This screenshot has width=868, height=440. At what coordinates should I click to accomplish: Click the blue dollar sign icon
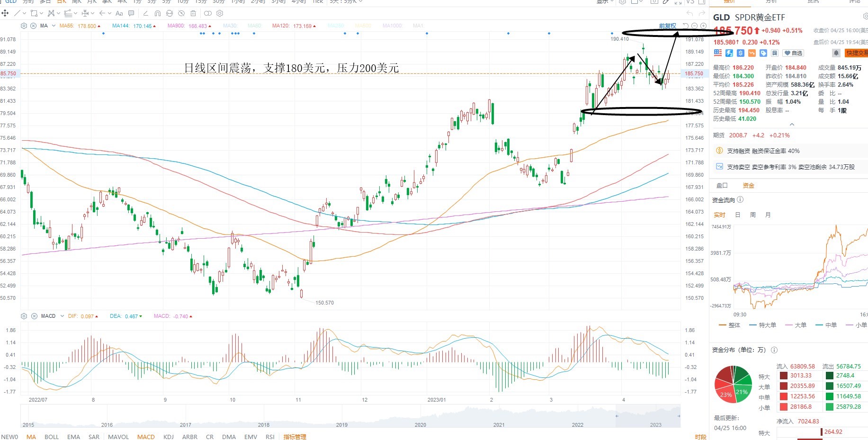(x=741, y=53)
